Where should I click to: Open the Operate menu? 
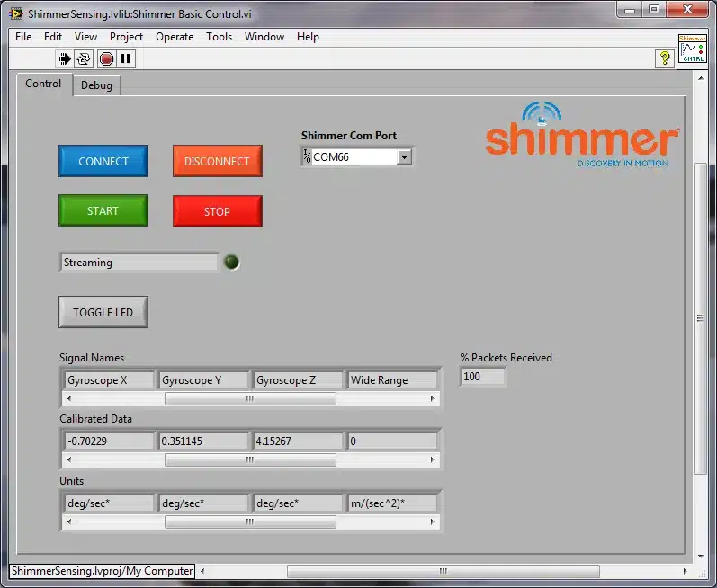coord(175,37)
